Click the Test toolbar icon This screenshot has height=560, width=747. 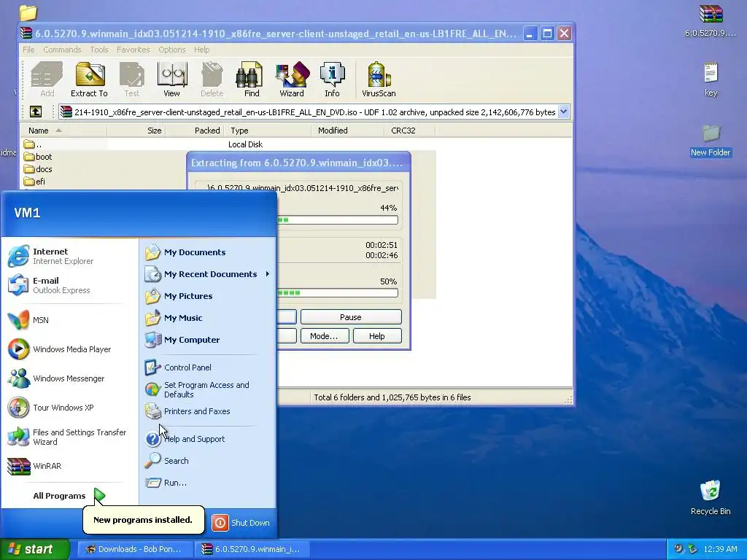pos(131,79)
